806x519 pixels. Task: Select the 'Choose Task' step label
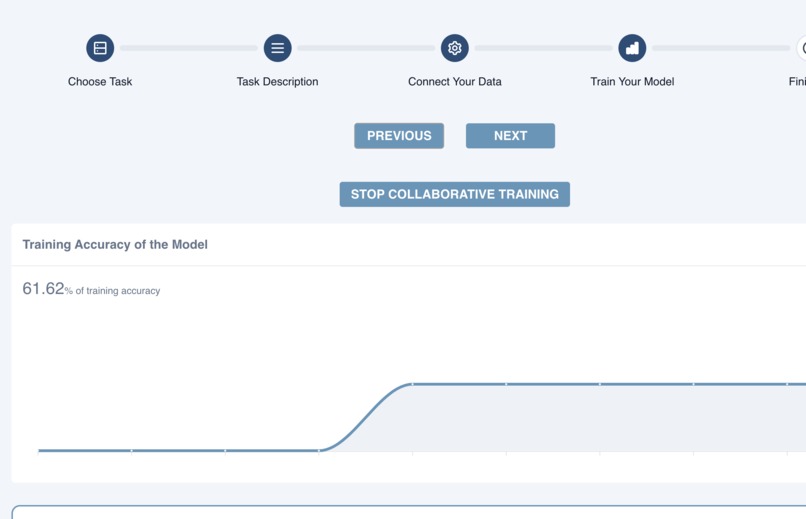[x=100, y=82]
